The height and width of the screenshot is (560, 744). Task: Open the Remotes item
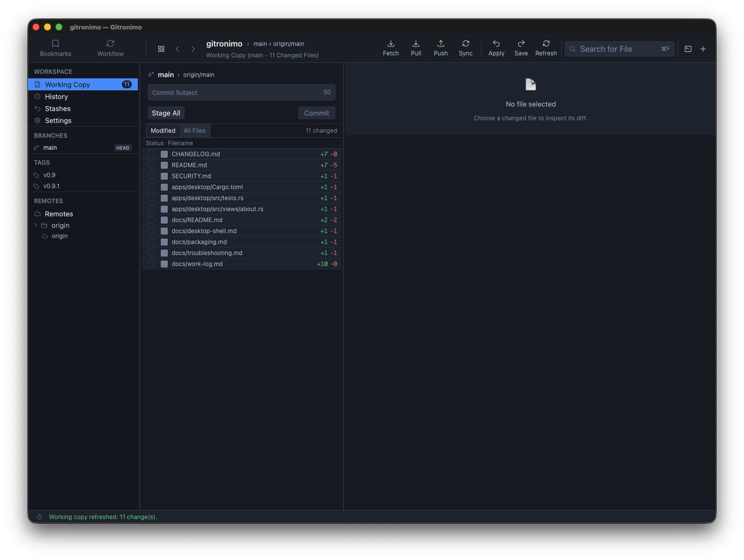click(83, 214)
